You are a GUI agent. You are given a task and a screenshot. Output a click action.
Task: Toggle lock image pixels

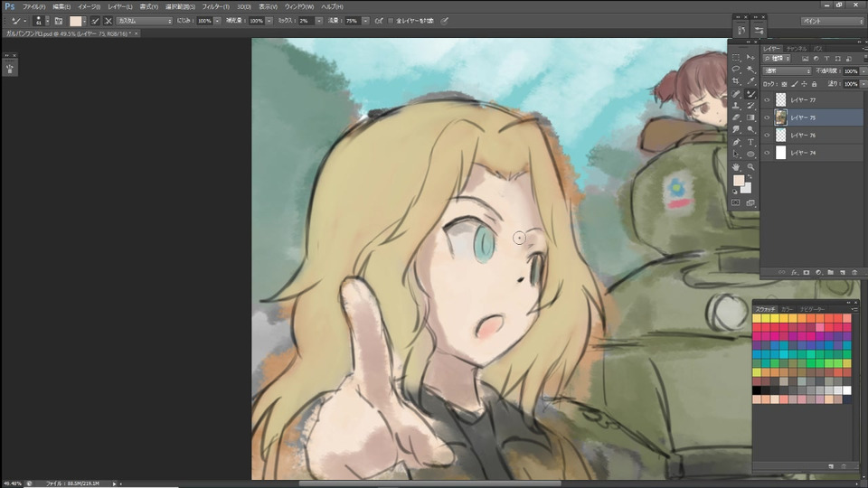click(795, 84)
